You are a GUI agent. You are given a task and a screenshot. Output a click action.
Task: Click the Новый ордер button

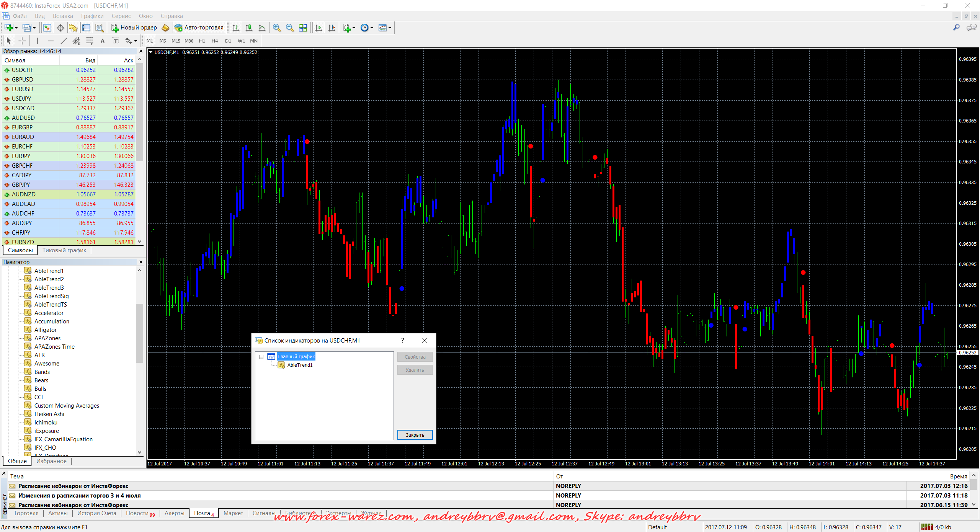[134, 28]
